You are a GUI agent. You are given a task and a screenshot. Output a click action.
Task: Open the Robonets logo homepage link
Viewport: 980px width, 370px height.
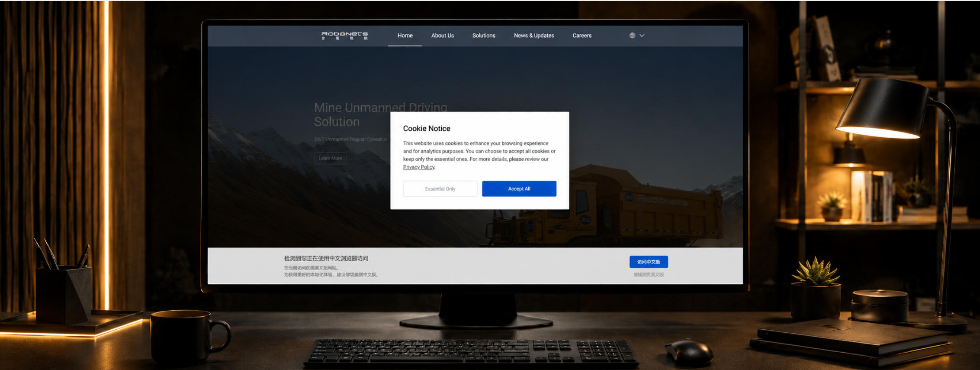point(344,36)
